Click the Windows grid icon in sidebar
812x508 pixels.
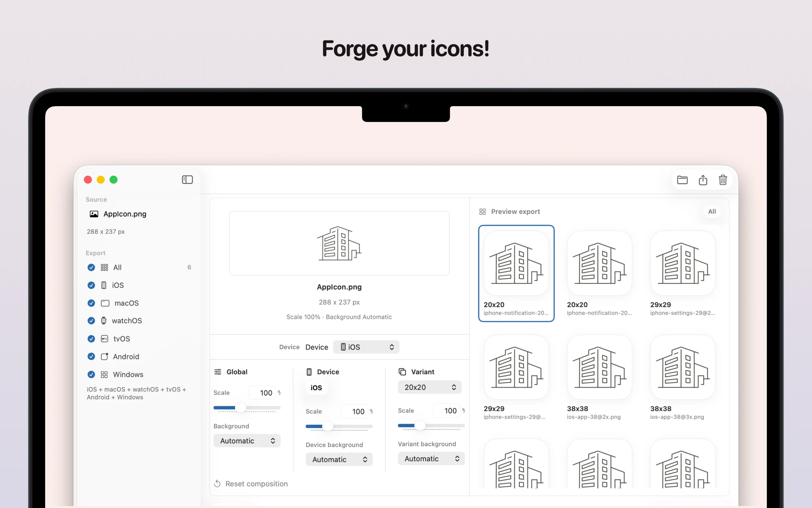104,374
